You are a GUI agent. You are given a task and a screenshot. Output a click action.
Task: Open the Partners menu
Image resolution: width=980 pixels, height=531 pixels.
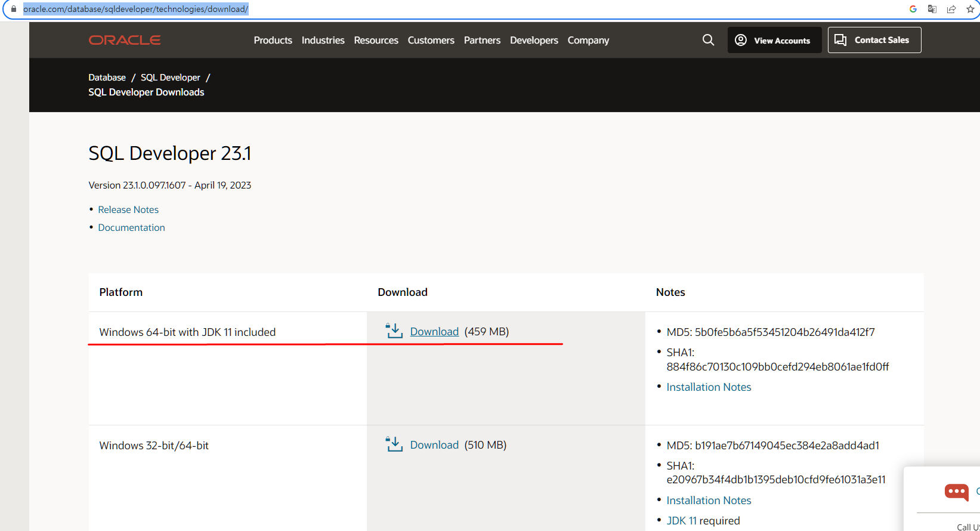482,40
